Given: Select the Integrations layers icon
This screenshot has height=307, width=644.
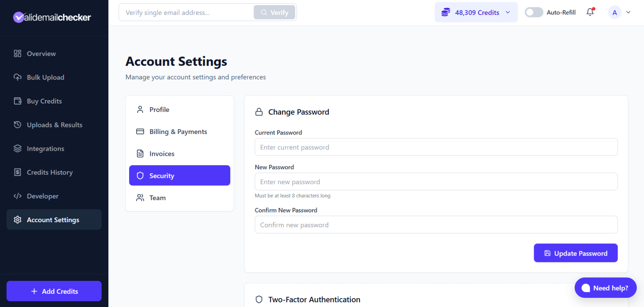Looking at the screenshot, I should pos(18,148).
